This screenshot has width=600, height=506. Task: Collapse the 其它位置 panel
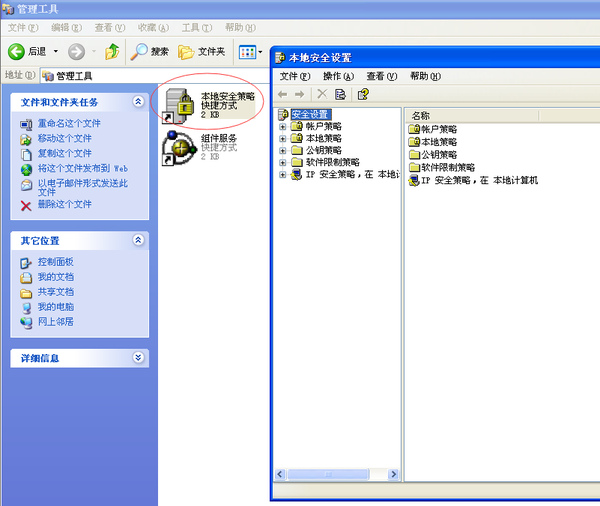[138, 240]
